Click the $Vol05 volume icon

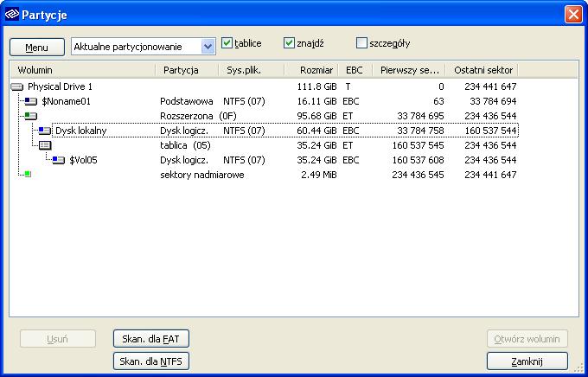tap(59, 160)
